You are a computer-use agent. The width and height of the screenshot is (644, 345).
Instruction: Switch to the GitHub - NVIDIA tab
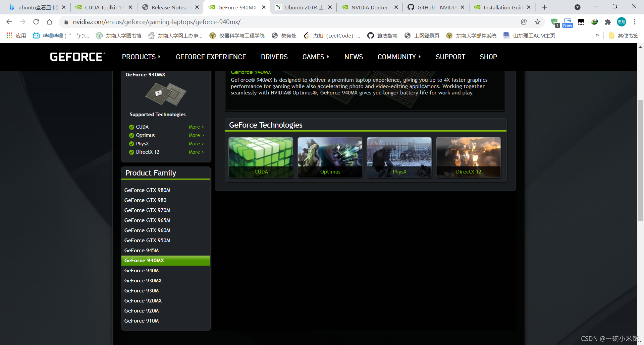[436, 7]
